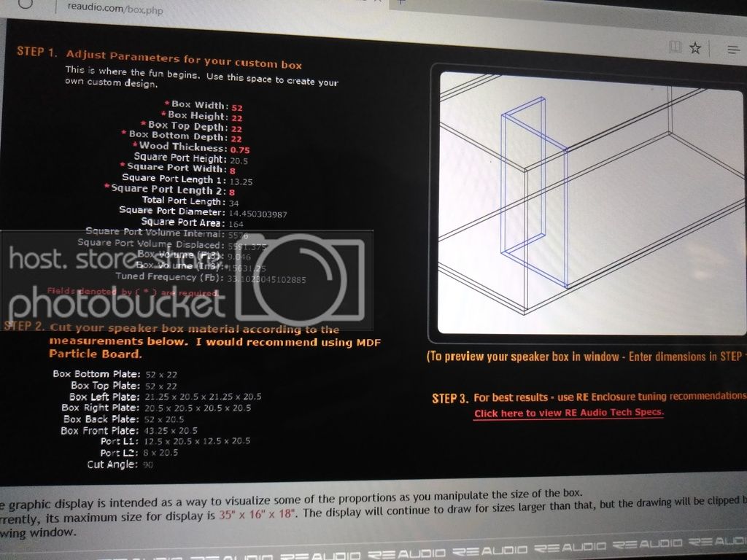
Task: Edit the Box Height value 22
Action: [x=237, y=118]
